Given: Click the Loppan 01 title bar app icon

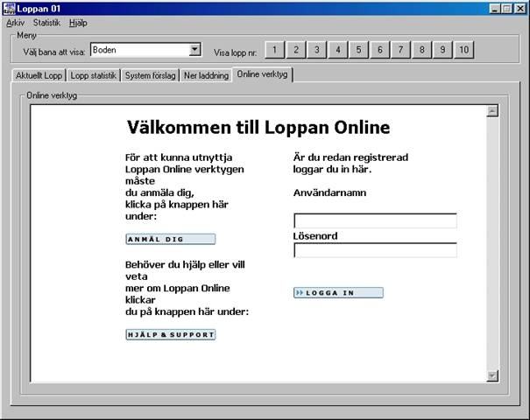Looking at the screenshot, I should click(x=9, y=9).
